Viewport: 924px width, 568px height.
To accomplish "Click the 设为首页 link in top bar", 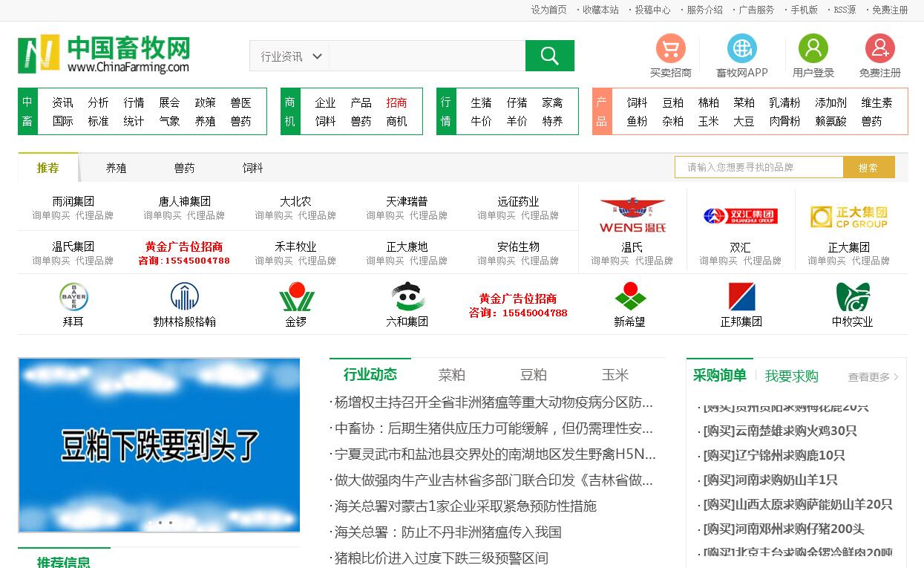I will (548, 10).
